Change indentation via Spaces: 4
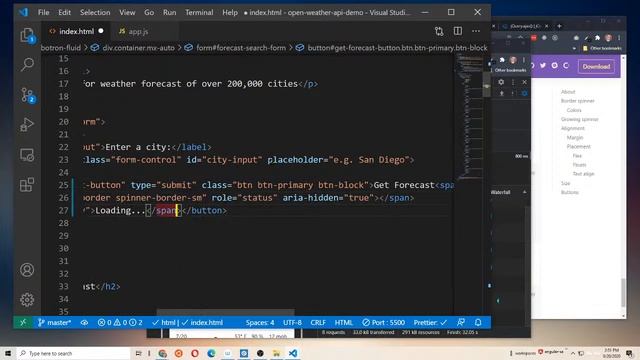Image resolution: width=640 pixels, height=360 pixels. 260,322
